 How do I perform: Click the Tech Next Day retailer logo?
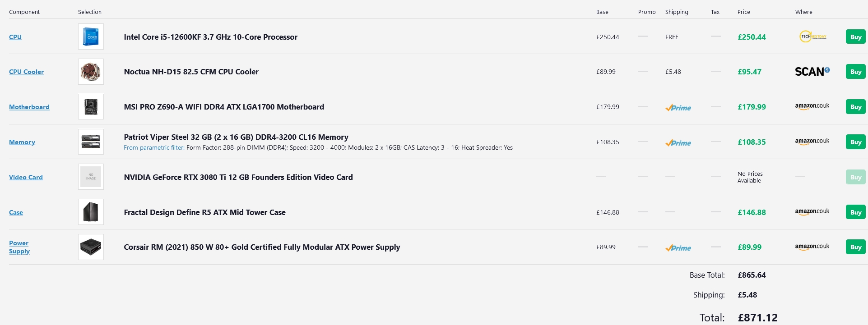click(x=813, y=37)
